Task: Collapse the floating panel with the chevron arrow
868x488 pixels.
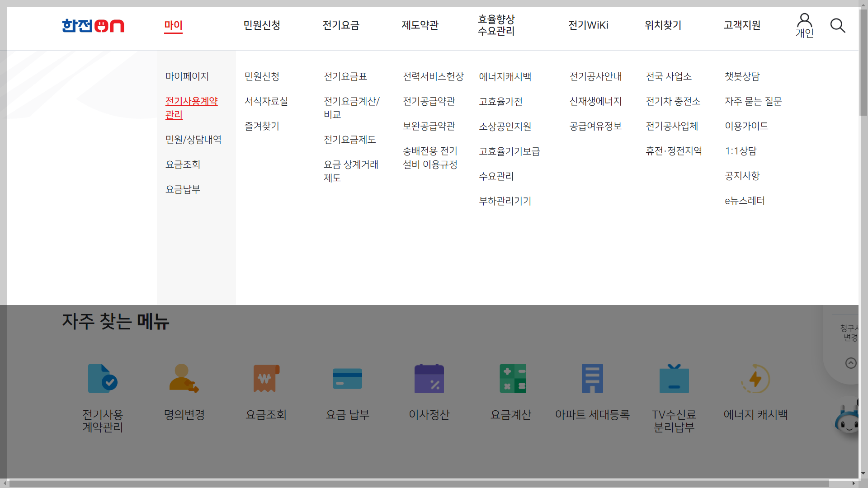Action: [852, 363]
